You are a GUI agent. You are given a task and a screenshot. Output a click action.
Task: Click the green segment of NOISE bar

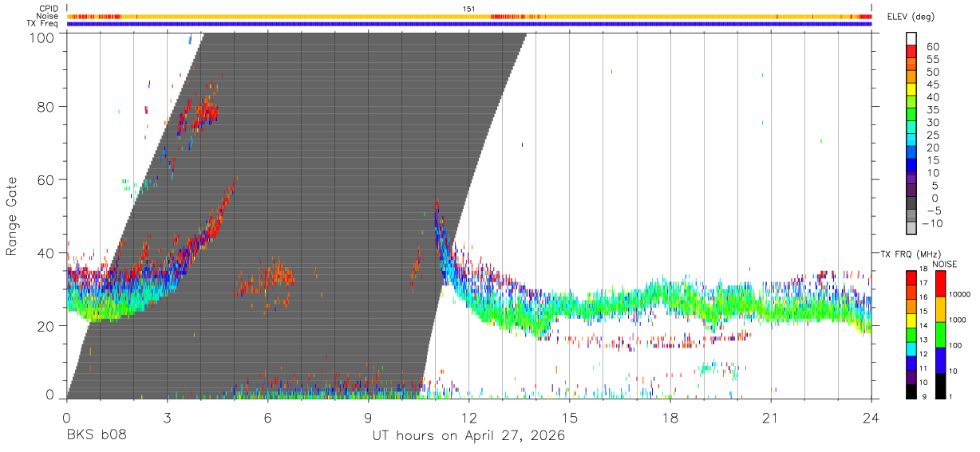click(939, 335)
